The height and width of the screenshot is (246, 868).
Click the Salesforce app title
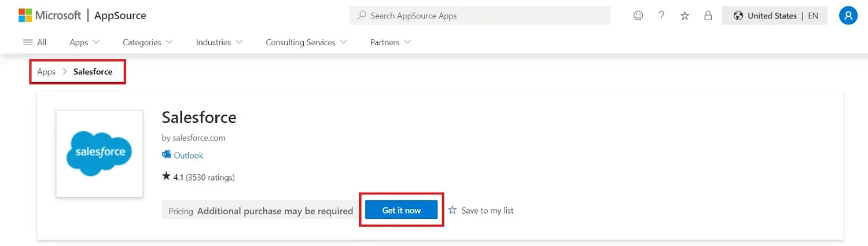(199, 118)
